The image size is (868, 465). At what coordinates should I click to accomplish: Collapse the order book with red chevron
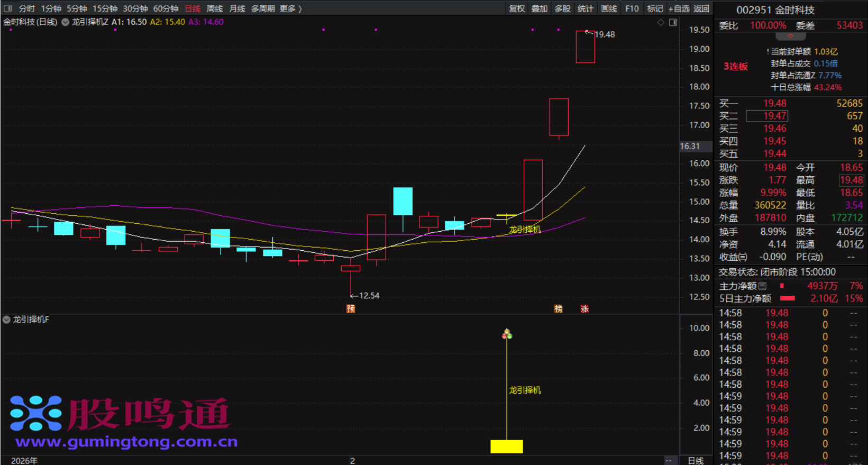tap(790, 37)
